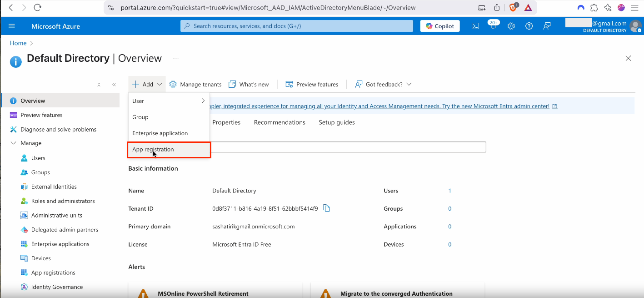The width and height of the screenshot is (644, 298).
Task: Open the Setup guides tab
Action: [x=337, y=122]
